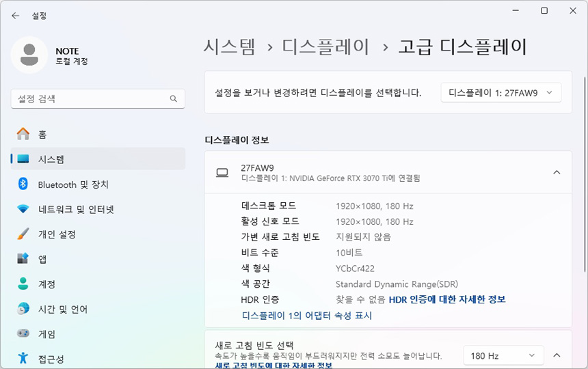Viewport: 588px width, 369px height.
Task: Open HDR 인증에 대한 자세한 정보 link
Action: [x=447, y=299]
